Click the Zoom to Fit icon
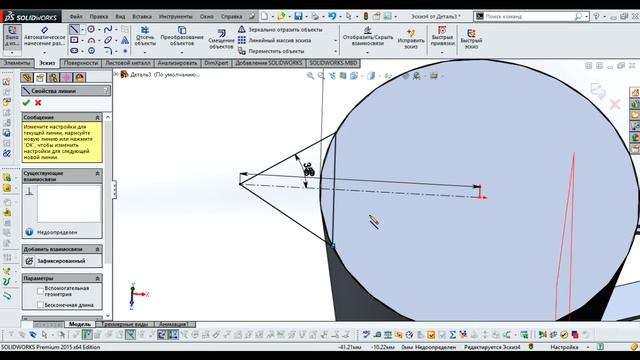Viewport: 640px width, 360px height. tap(310, 76)
